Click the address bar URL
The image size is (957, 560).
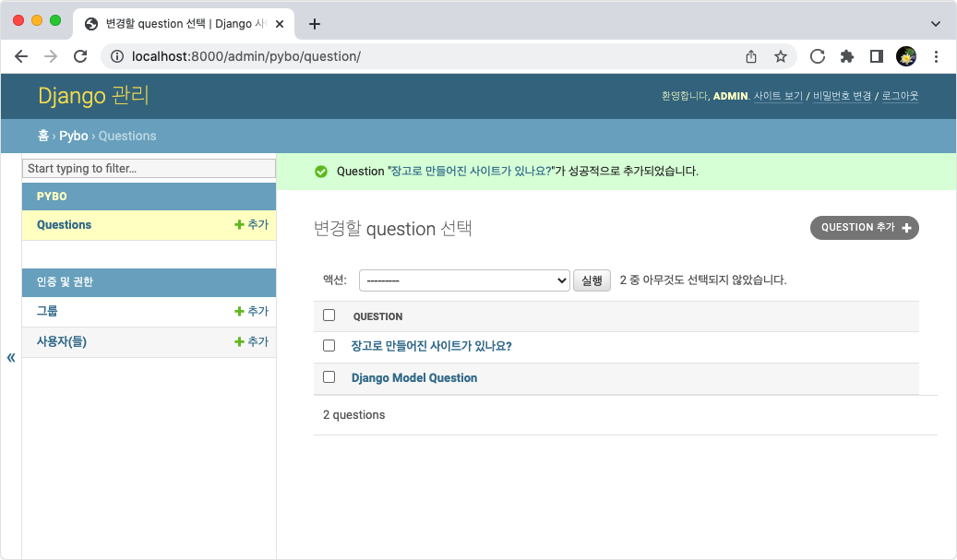point(246,56)
